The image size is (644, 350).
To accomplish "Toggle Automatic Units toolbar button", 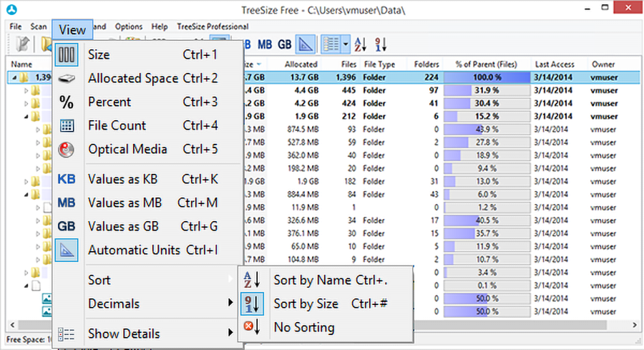I will coord(305,44).
